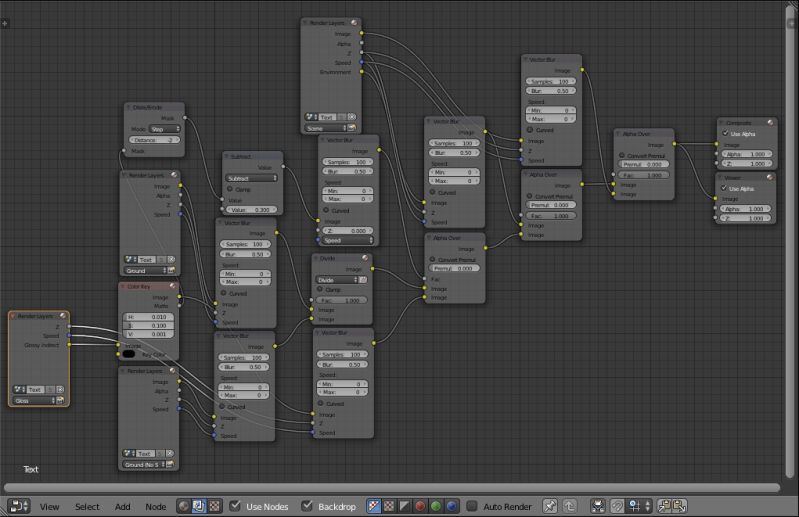Open the Scene render layer dropdown
799x517 pixels.
[x=326, y=128]
